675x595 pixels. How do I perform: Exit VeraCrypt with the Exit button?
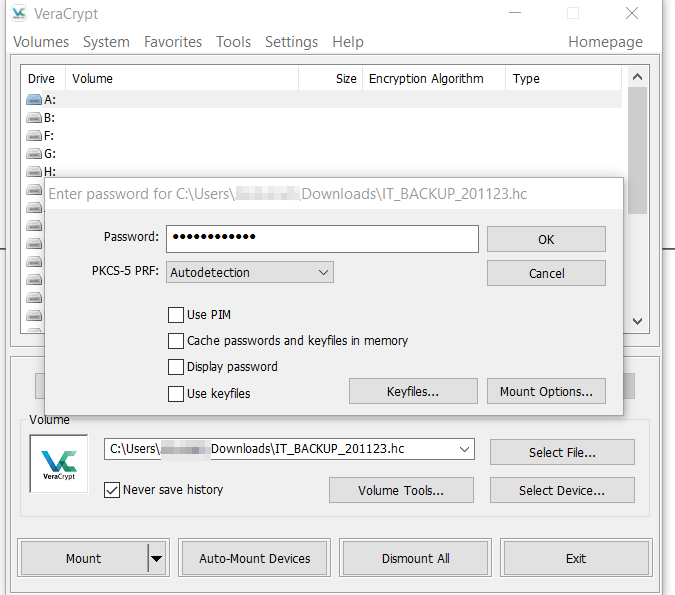point(576,558)
